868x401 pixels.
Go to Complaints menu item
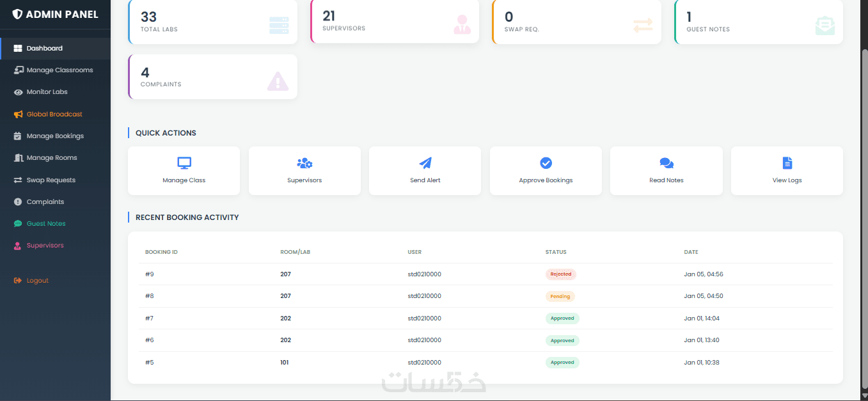pos(56,202)
